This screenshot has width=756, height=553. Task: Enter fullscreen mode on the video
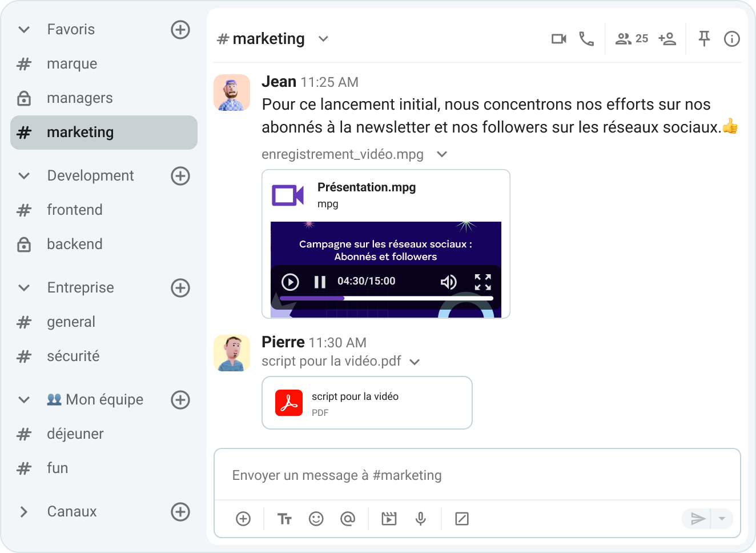coord(483,282)
